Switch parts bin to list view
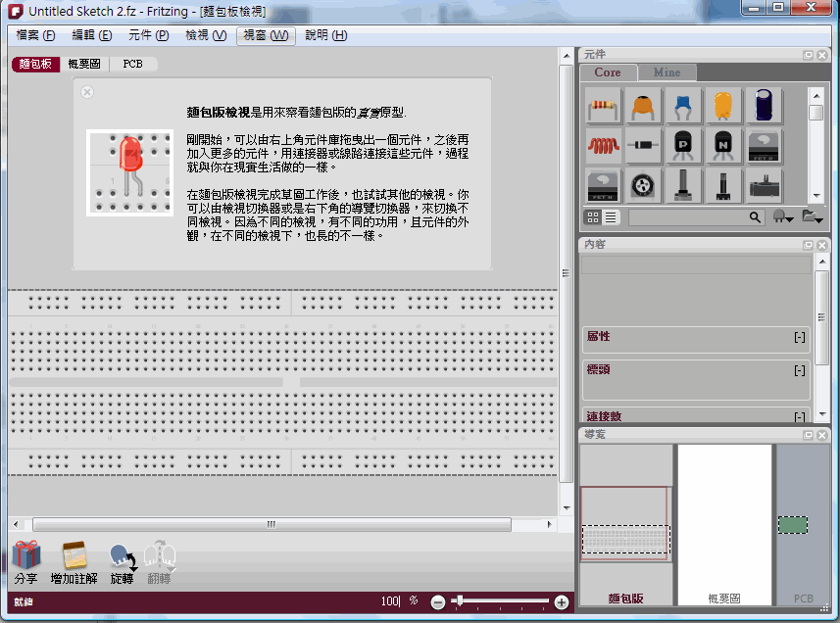Viewport: 840px width, 623px height. point(611,217)
